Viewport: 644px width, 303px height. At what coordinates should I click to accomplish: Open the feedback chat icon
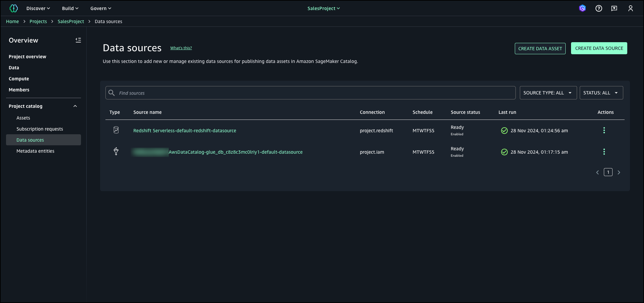point(614,8)
